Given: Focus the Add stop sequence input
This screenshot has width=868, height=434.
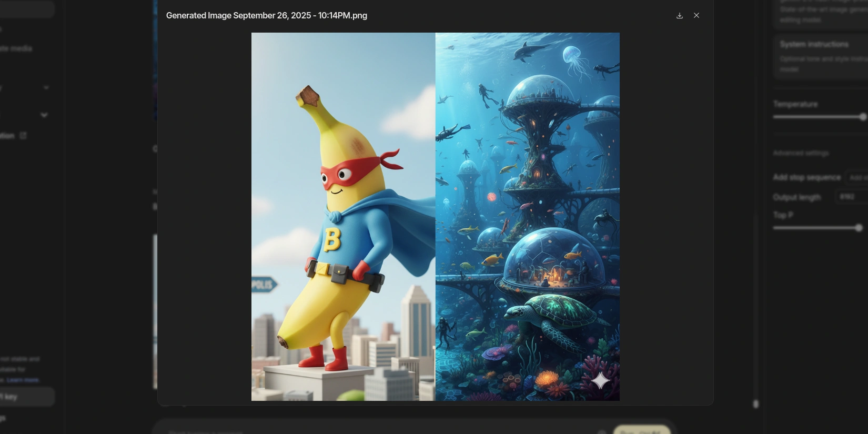Looking at the screenshot, I should coord(856,177).
